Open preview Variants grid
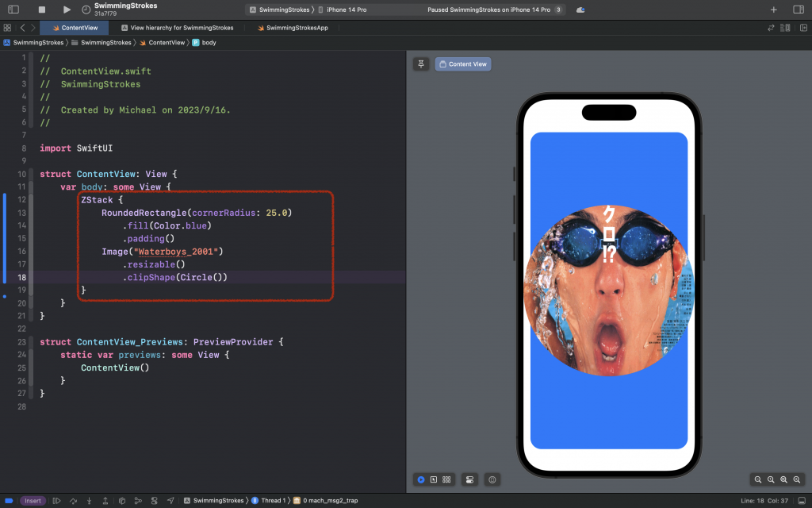This screenshot has height=508, width=812. 447,479
